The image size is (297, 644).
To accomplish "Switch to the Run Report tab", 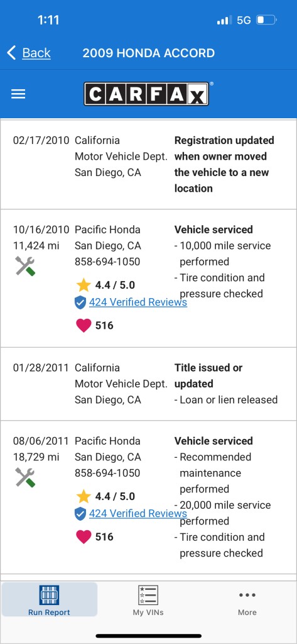I will [49, 600].
